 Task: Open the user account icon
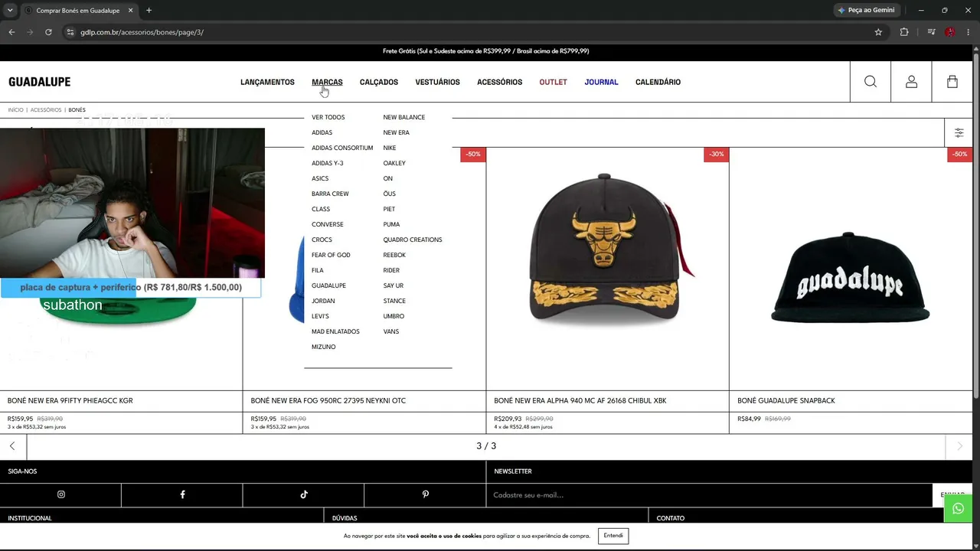[911, 82]
